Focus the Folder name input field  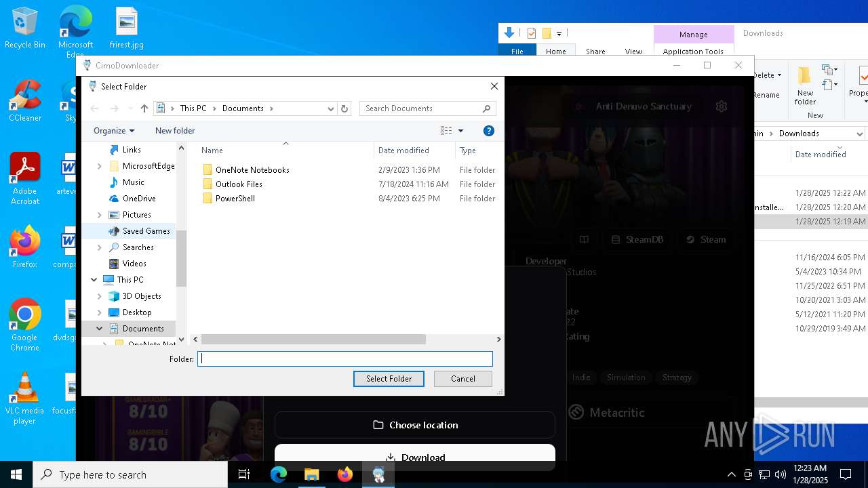(x=345, y=359)
